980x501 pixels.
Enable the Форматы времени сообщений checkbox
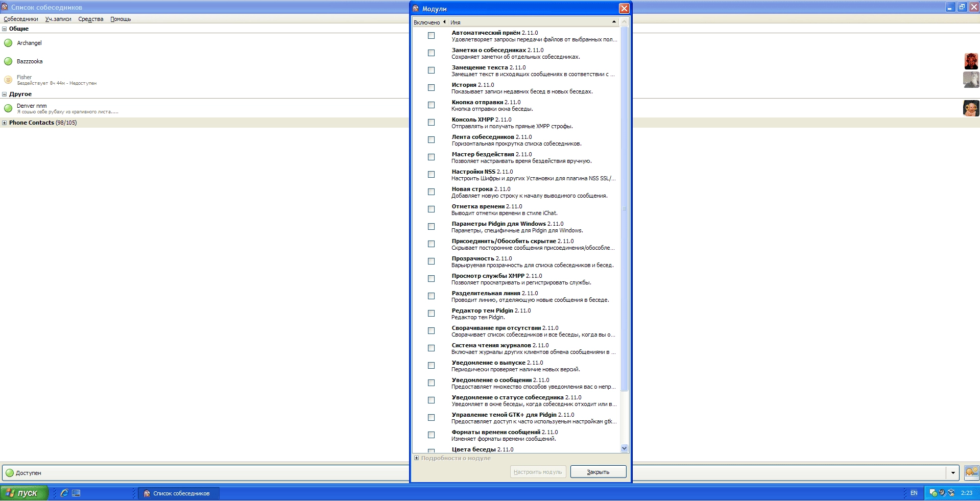(431, 435)
